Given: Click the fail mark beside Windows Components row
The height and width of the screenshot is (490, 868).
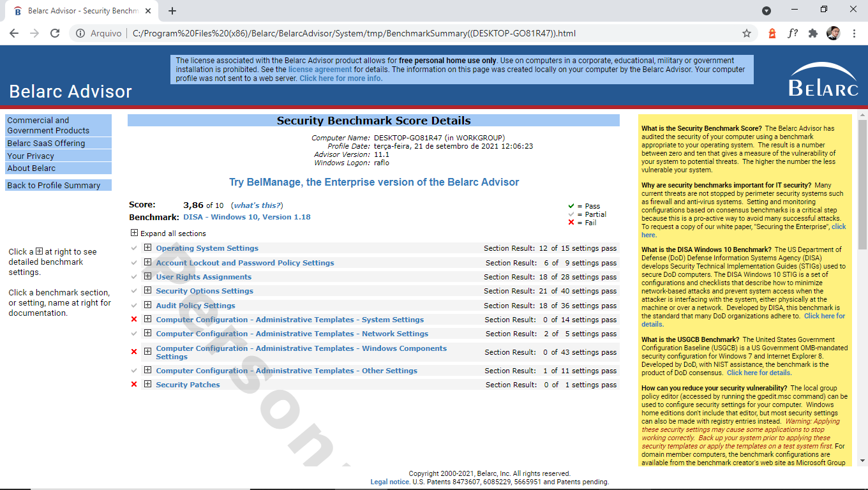Looking at the screenshot, I should [134, 352].
